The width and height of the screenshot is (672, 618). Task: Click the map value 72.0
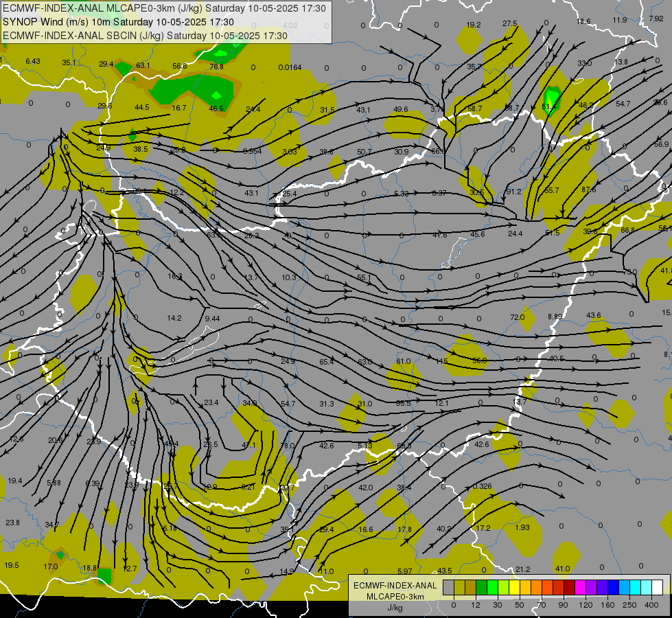[518, 317]
